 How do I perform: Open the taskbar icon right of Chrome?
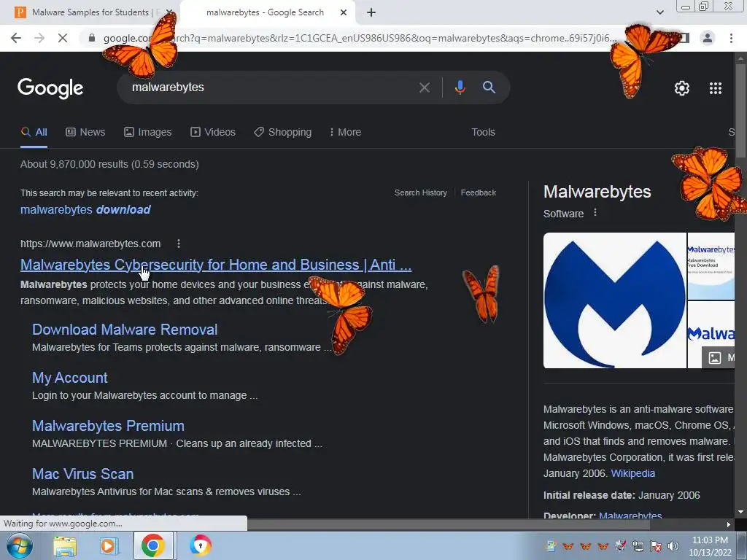point(200,545)
